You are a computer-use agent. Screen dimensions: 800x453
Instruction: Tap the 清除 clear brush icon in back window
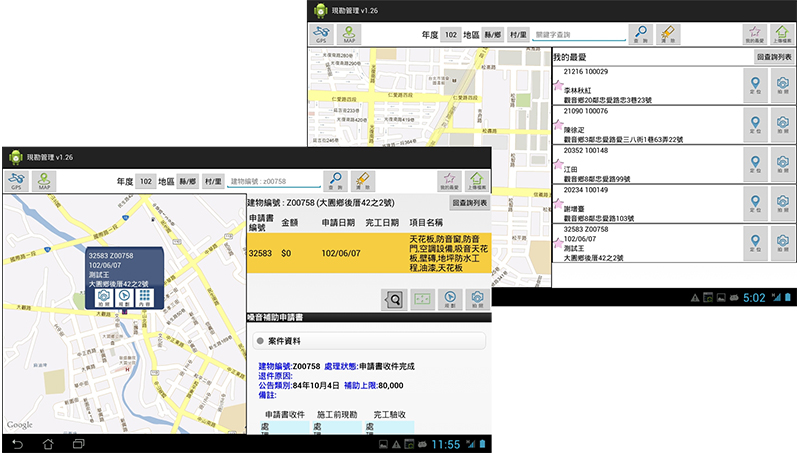(x=670, y=35)
